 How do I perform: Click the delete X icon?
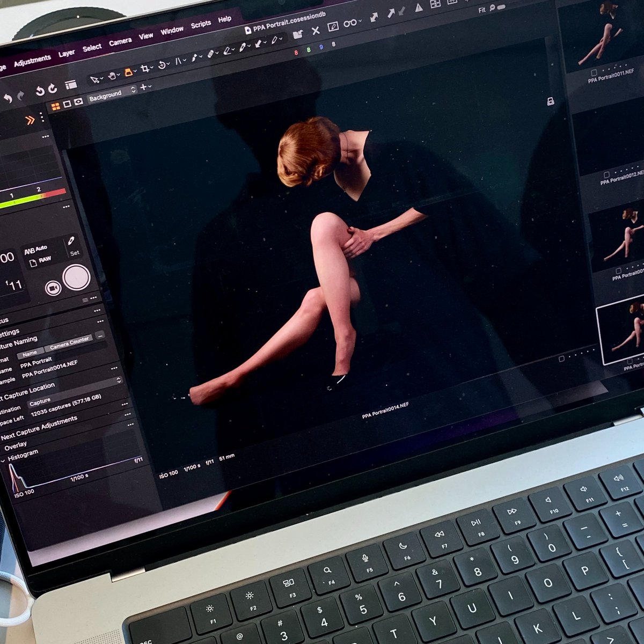[x=316, y=31]
